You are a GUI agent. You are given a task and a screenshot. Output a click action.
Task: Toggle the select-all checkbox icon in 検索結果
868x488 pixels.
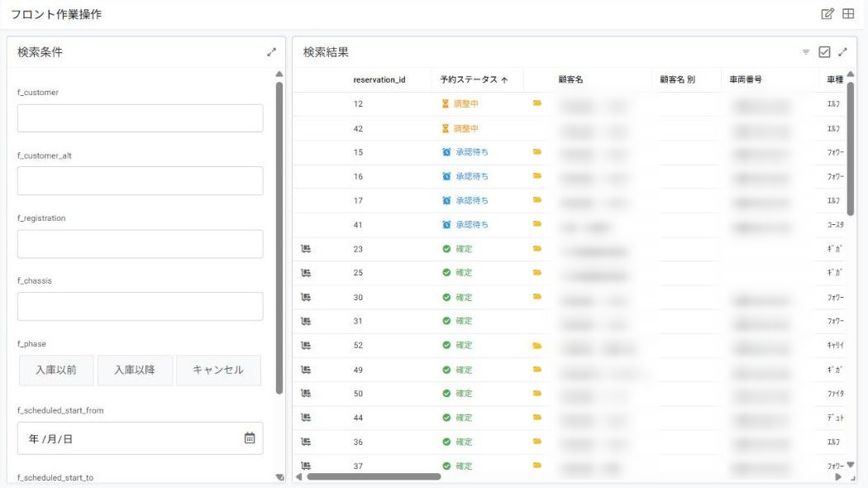pos(824,52)
